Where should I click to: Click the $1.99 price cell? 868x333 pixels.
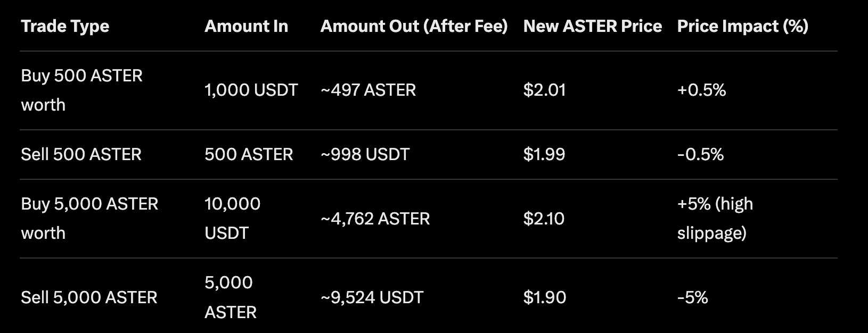[544, 155]
